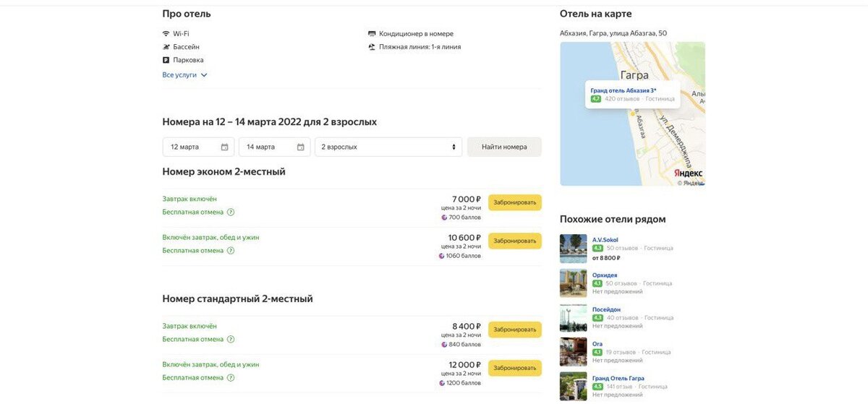Click the bonus points icon near 700 баллов

point(445,218)
